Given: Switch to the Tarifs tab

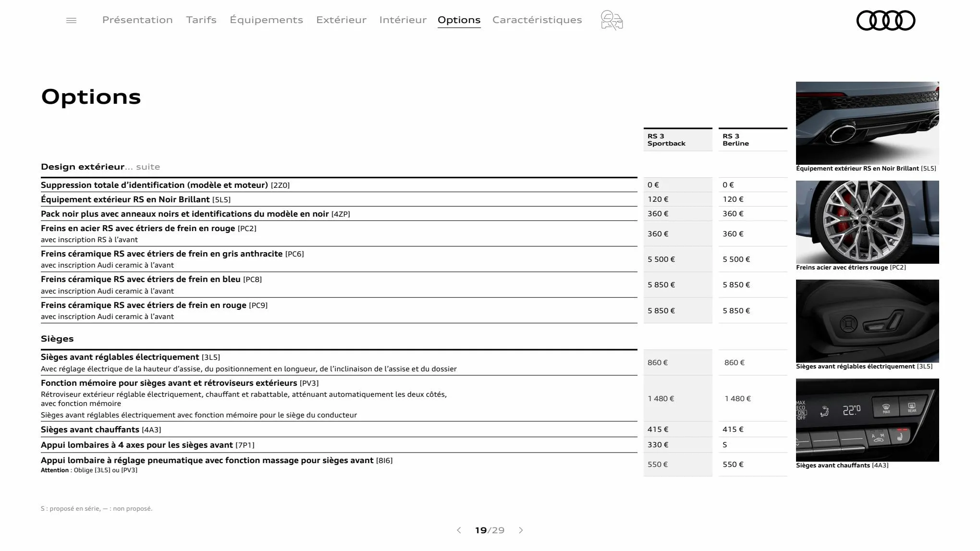Looking at the screenshot, I should [201, 20].
